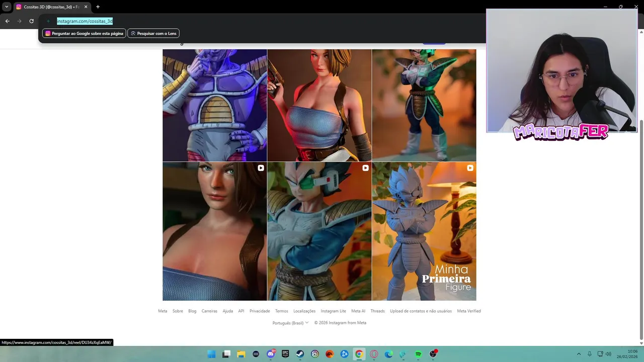
Task: Open the Blog footer link
Action: click(192, 311)
